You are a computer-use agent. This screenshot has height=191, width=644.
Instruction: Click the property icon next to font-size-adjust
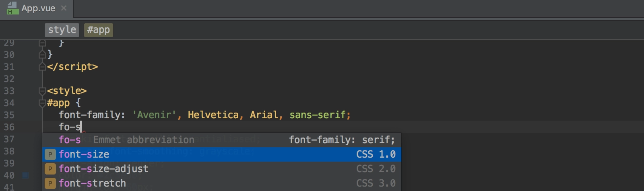[x=50, y=169]
